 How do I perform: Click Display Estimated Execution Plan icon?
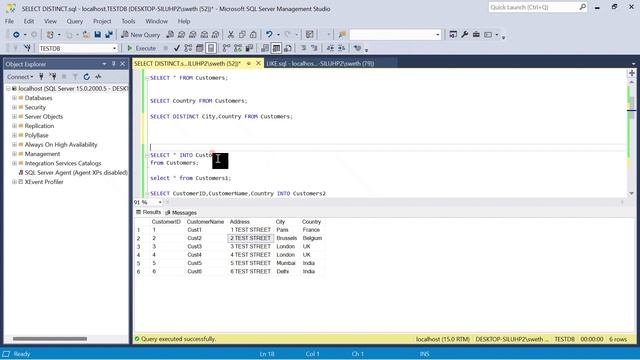(188, 48)
